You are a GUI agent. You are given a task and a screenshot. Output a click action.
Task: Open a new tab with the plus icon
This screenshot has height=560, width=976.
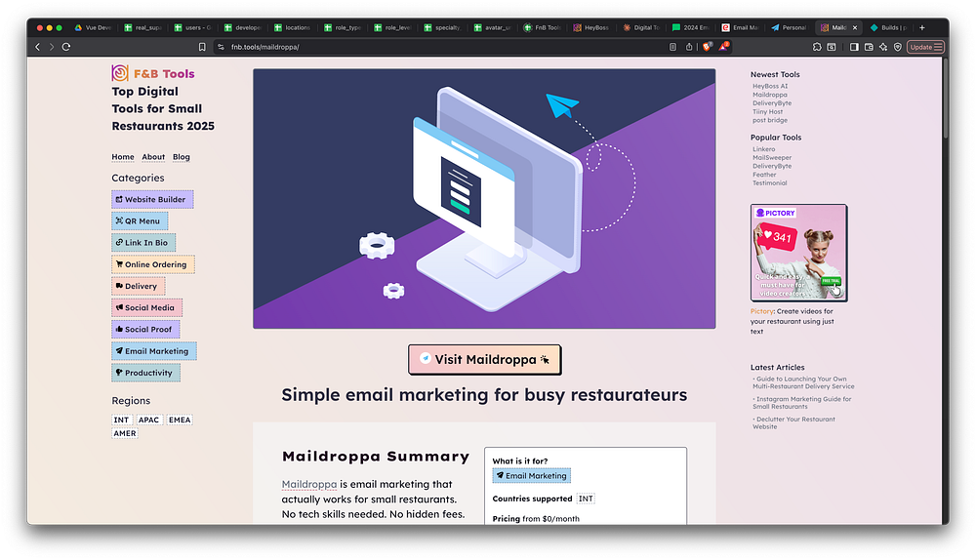pyautogui.click(x=922, y=27)
